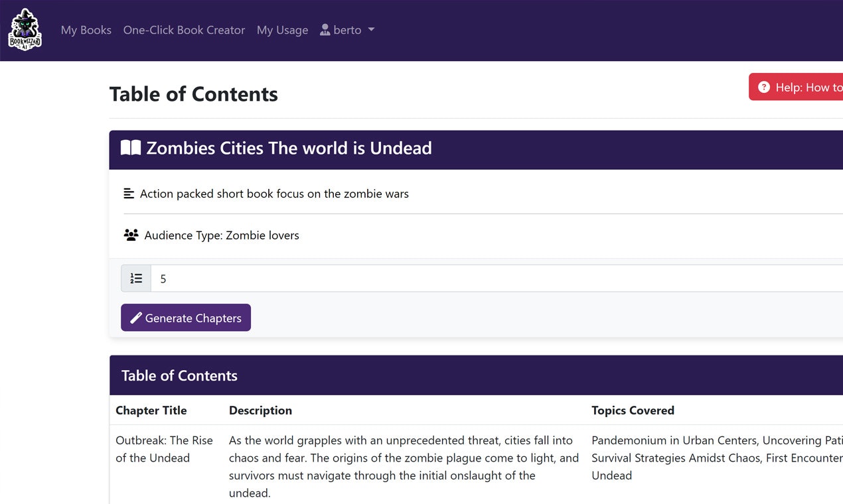
Task: Click the Generate Chapters button
Action: [x=186, y=318]
